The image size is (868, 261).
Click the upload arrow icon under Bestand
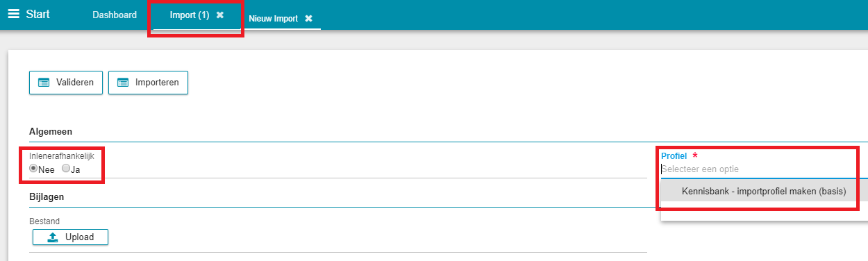pos(53,237)
